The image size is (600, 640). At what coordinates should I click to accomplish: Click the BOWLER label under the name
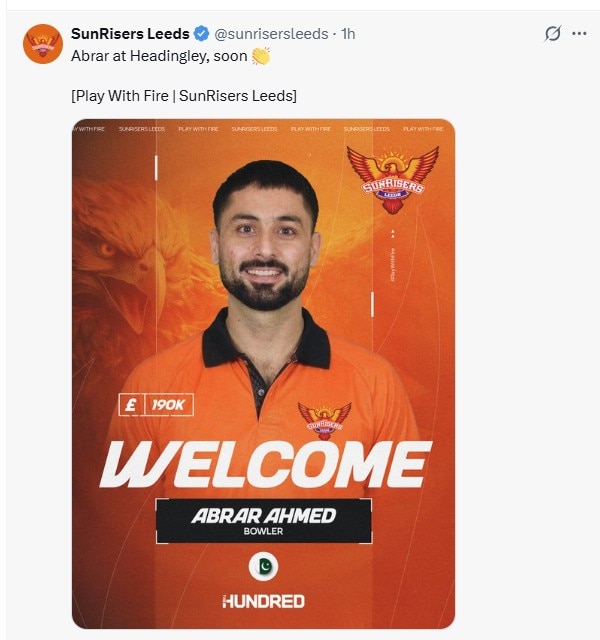click(x=263, y=531)
